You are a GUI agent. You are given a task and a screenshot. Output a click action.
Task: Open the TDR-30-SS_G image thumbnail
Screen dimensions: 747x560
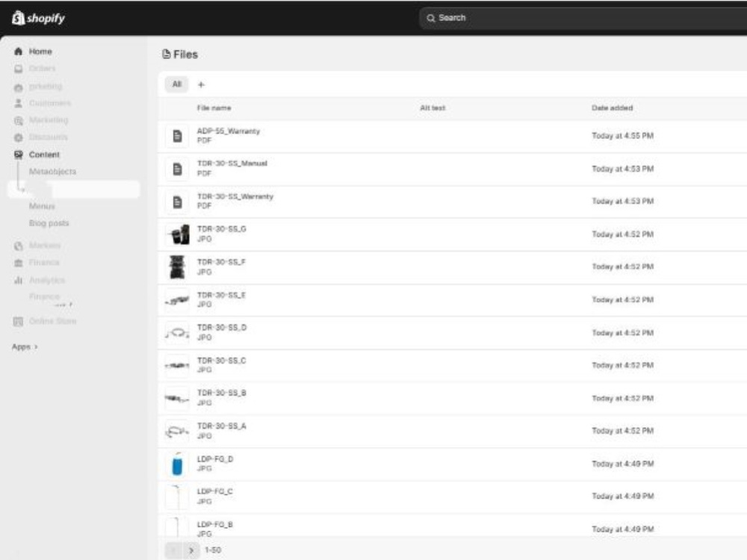177,234
